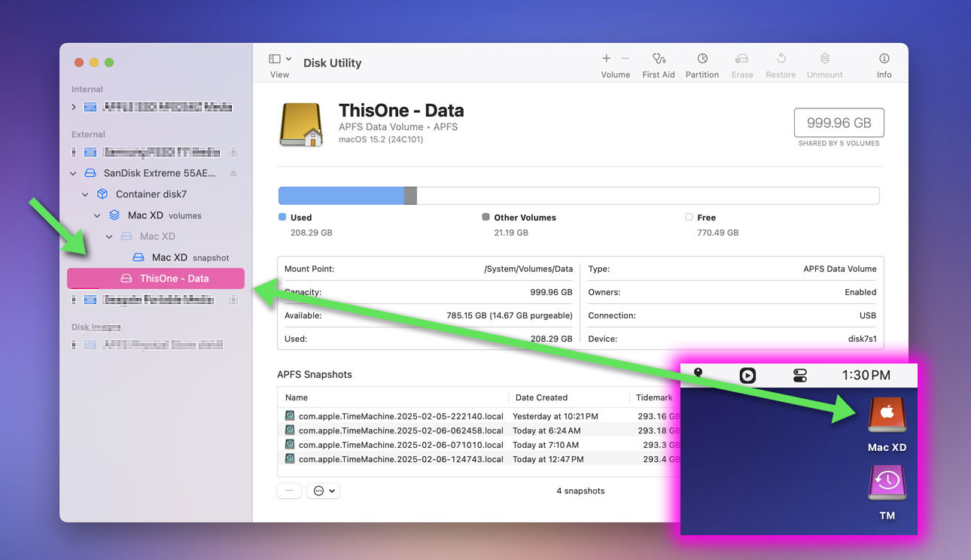The width and height of the screenshot is (971, 560).
Task: Open the Mac XD desktop drive icon
Action: (887, 415)
